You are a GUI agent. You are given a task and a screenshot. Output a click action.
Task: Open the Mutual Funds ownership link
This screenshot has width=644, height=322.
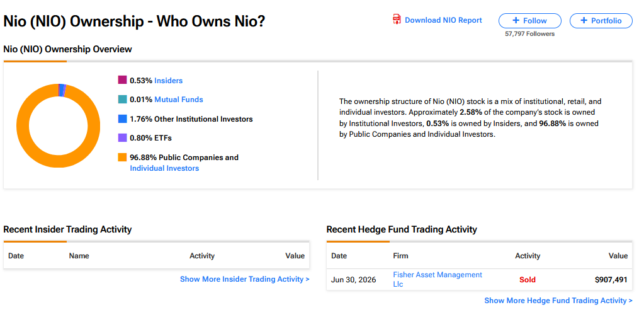179,100
